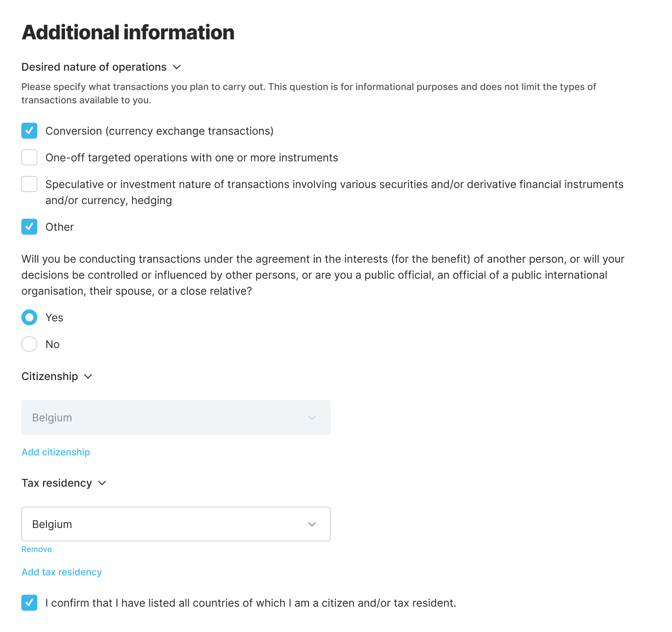Click the Add citizenship link
The width and height of the screenshot is (672, 632).
coord(56,452)
